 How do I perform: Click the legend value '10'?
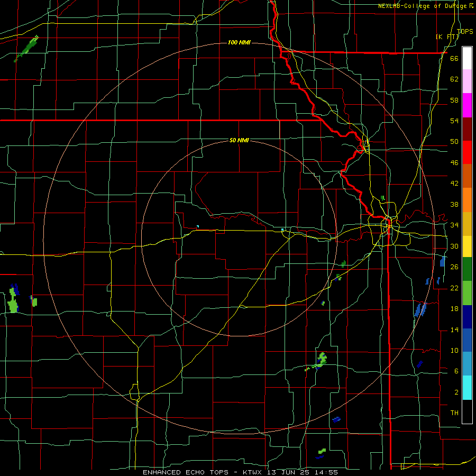[x=454, y=350]
